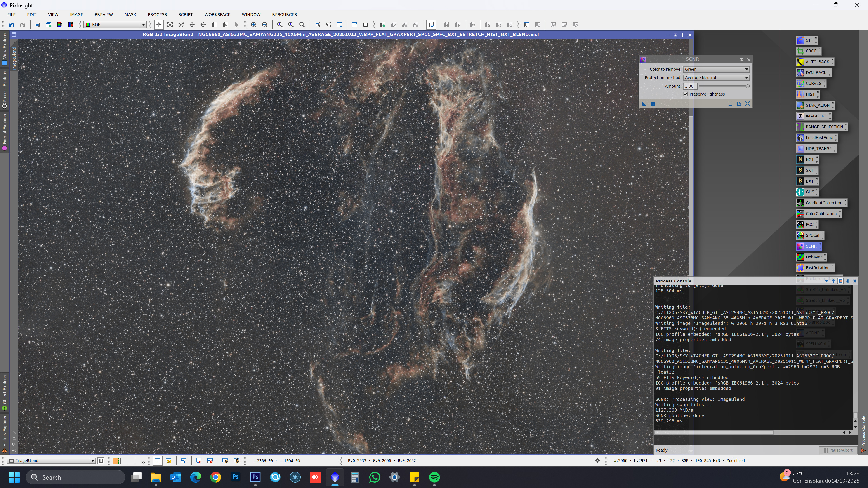868x488 pixels.
Task: Click SCNR apply global square button
Action: 653,104
